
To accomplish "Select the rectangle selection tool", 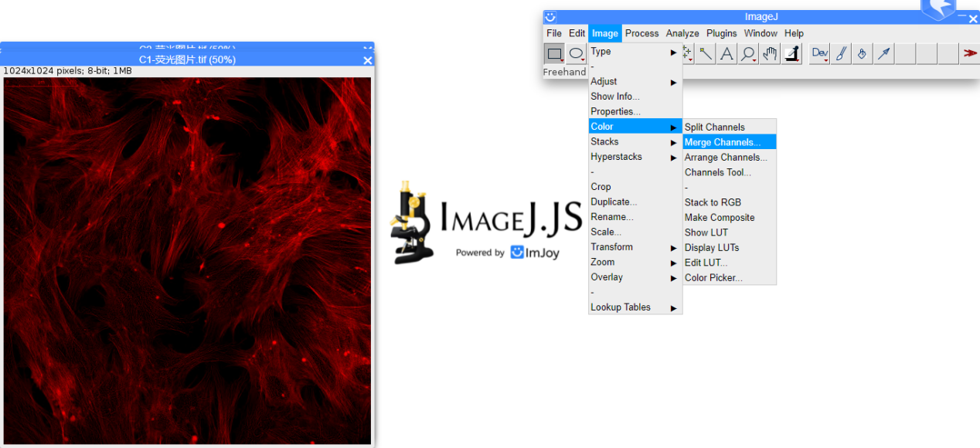I will click(x=554, y=53).
